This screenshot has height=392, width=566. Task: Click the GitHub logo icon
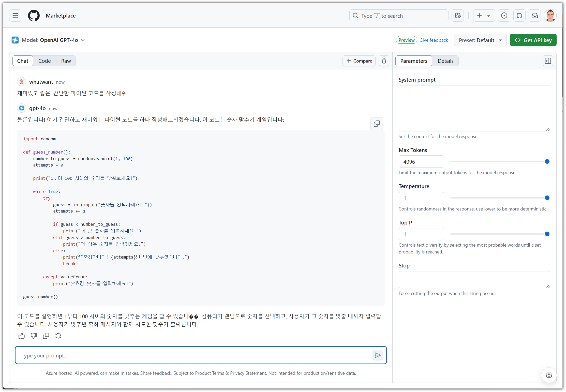pyautogui.click(x=34, y=16)
